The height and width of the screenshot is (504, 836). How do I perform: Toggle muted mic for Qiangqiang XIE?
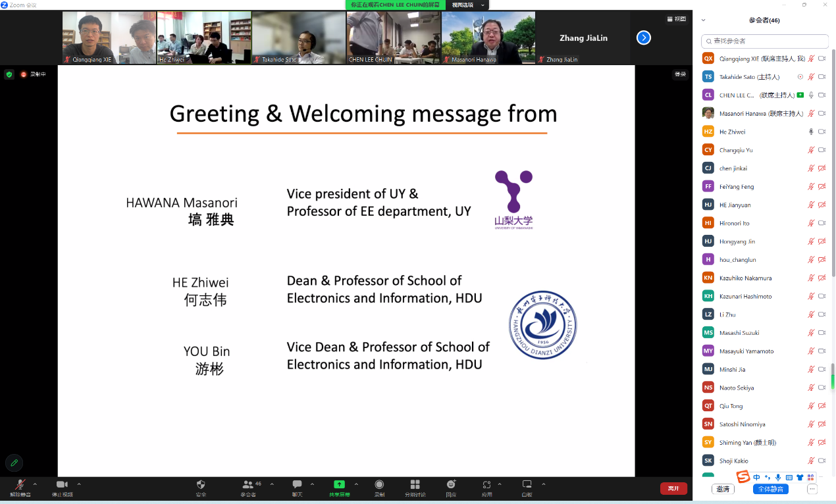click(811, 59)
